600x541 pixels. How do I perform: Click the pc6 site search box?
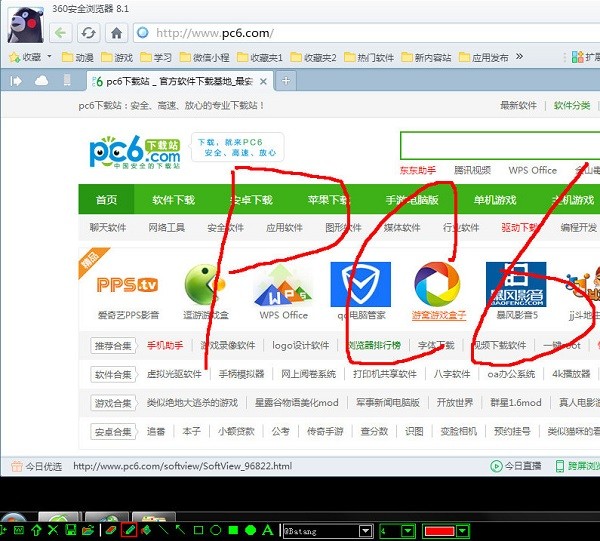point(500,145)
